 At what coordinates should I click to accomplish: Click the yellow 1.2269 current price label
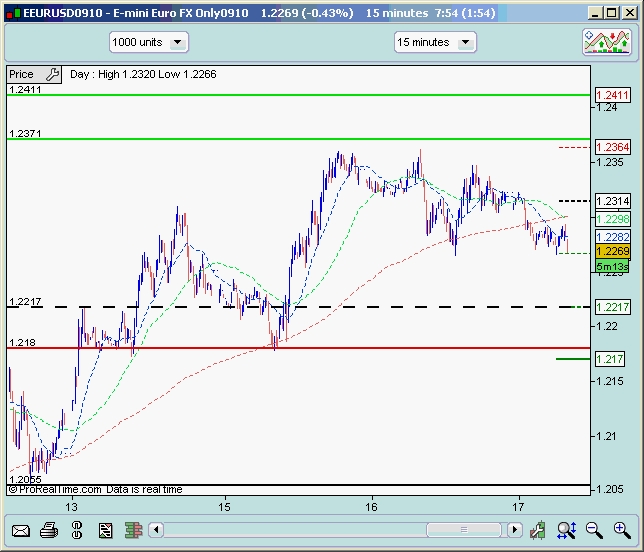pyautogui.click(x=611, y=252)
